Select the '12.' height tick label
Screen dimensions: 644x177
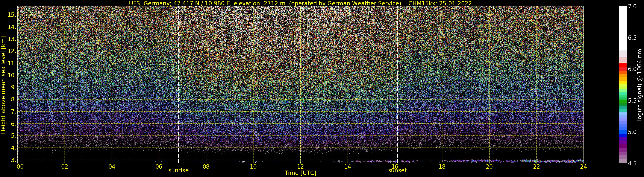coord(12,51)
